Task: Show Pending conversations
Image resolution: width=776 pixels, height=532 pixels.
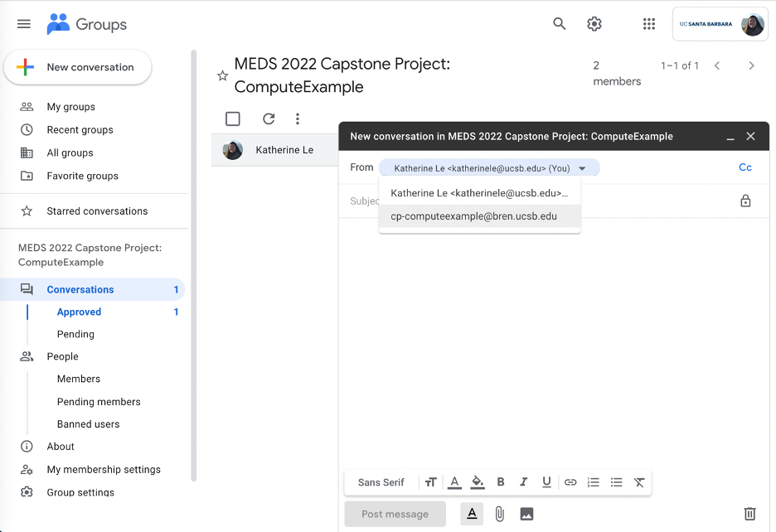Action: (x=75, y=334)
